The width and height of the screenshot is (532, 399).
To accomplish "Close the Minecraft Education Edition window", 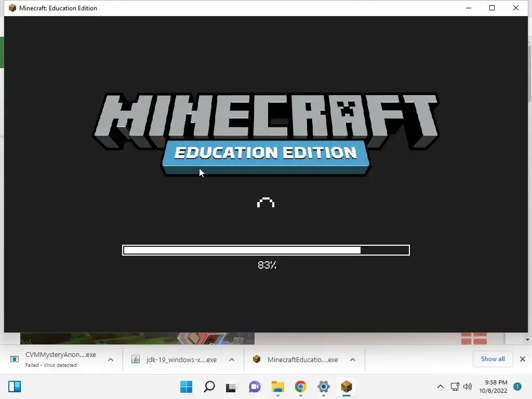I will tap(516, 8).
